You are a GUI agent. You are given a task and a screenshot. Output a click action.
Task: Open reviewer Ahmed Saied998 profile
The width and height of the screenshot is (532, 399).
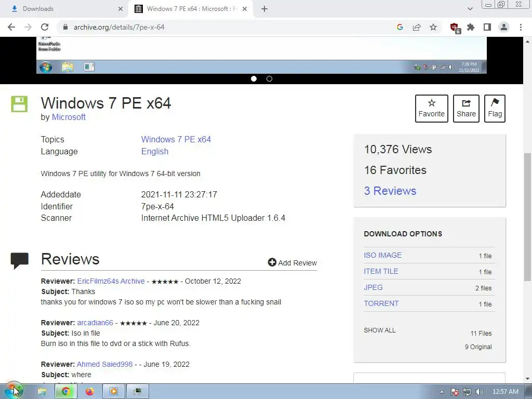(104, 364)
